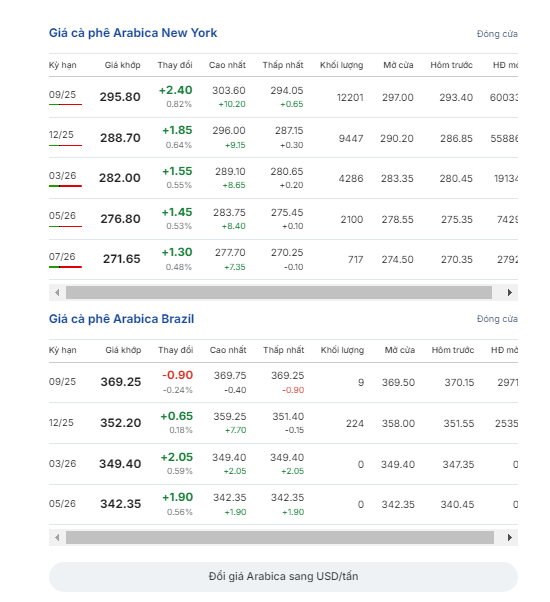Select New York 05/26 contract term
This screenshot has width=550, height=602.
tap(62, 216)
